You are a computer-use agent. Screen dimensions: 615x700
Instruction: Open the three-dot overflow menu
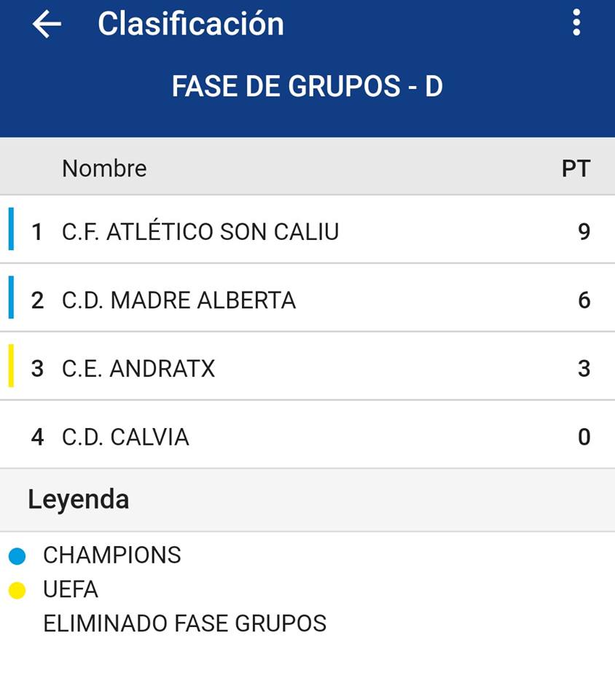(x=576, y=23)
